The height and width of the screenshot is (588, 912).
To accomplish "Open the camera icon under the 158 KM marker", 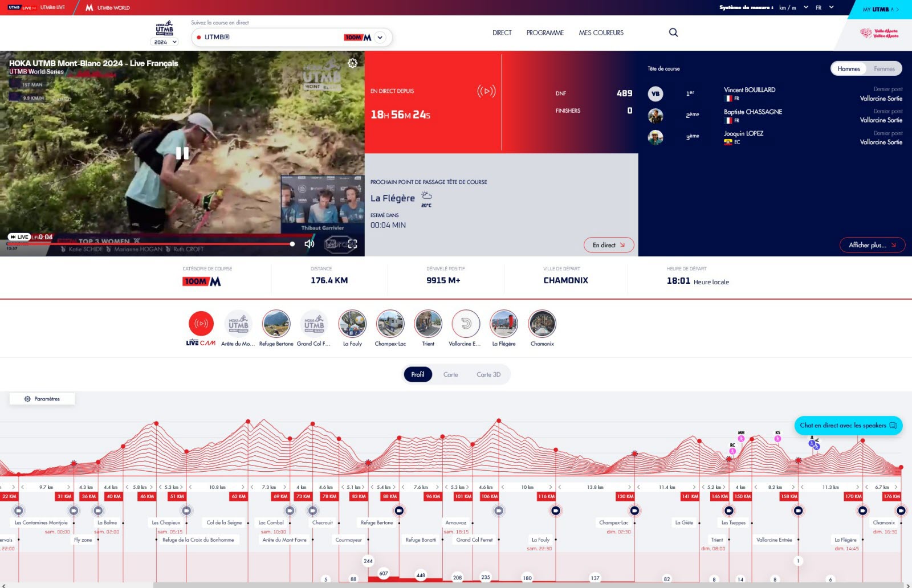I will [798, 511].
